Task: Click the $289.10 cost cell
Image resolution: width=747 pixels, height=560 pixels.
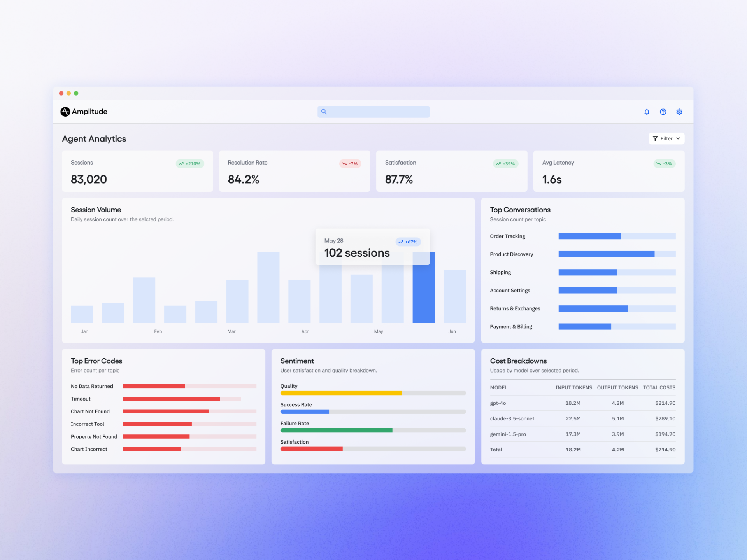Action: 665,419
